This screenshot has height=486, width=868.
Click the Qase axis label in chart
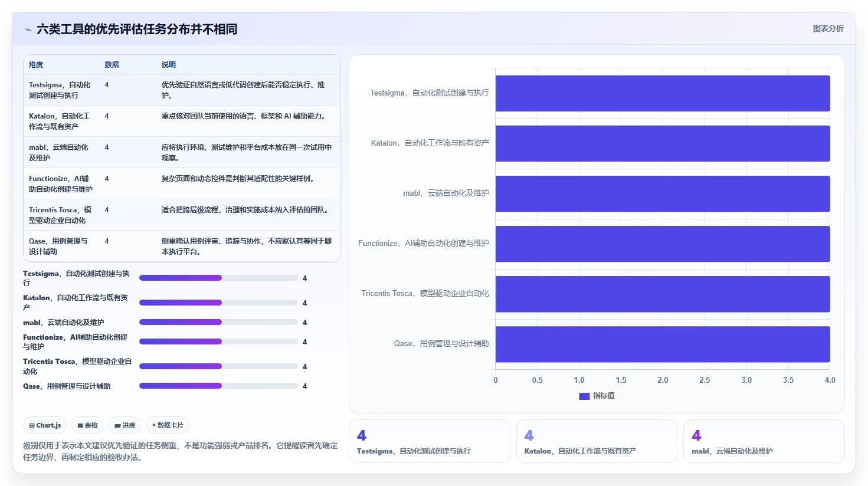pos(441,344)
